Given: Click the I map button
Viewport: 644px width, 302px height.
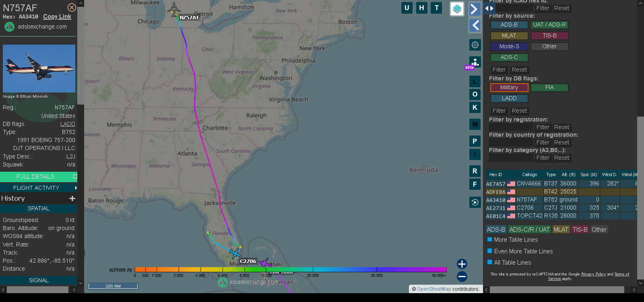Looking at the screenshot, I should (x=475, y=154).
